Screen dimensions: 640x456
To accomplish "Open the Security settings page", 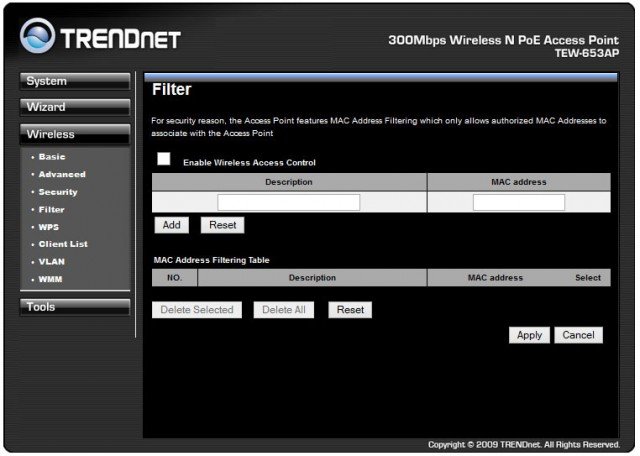I will 57,192.
